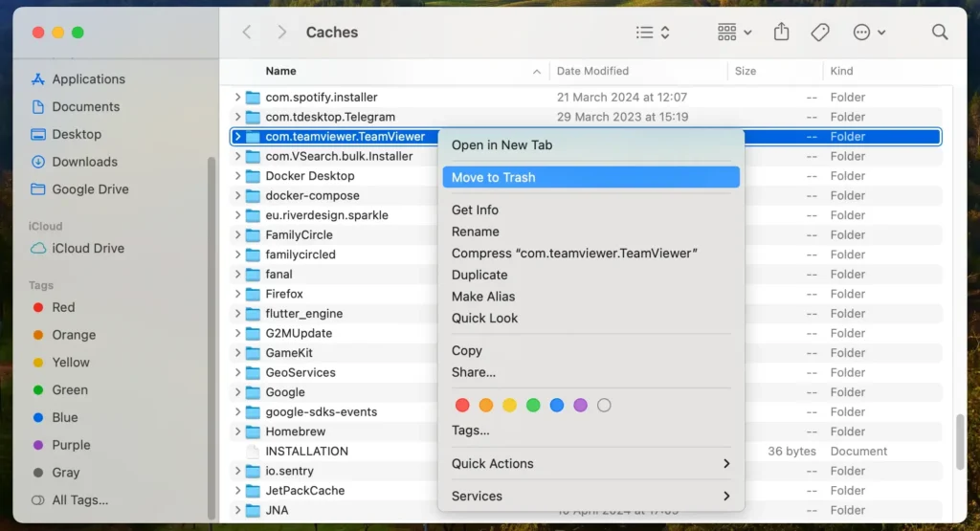Open Documents in the sidebar
The width and height of the screenshot is (980, 531).
75,107
